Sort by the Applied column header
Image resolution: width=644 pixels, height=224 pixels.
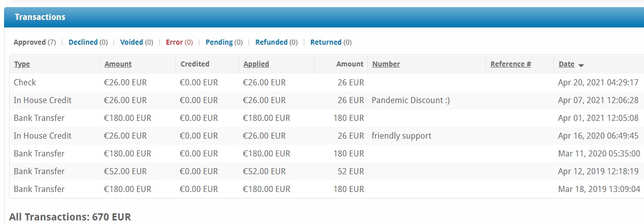pos(256,64)
